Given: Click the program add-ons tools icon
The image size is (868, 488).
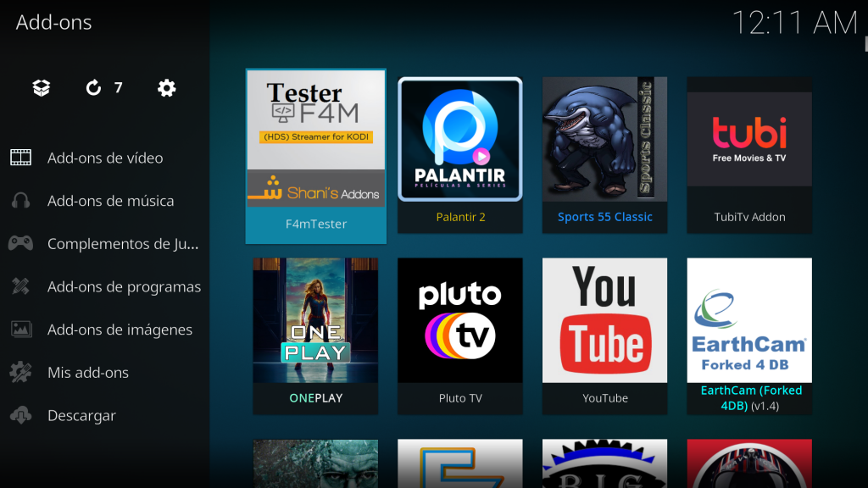Looking at the screenshot, I should click(x=20, y=286).
